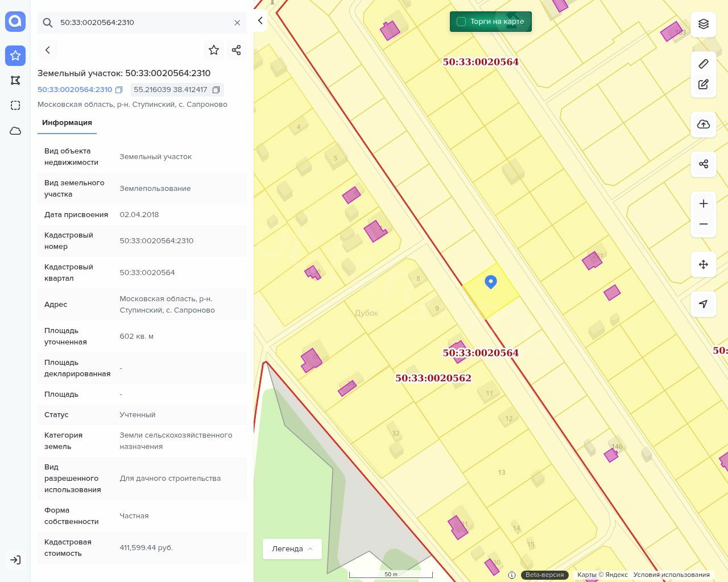Copy the cadastral number 50:33:0020564:2310
Image resolution: width=728 pixels, height=582 pixels.
(x=119, y=90)
